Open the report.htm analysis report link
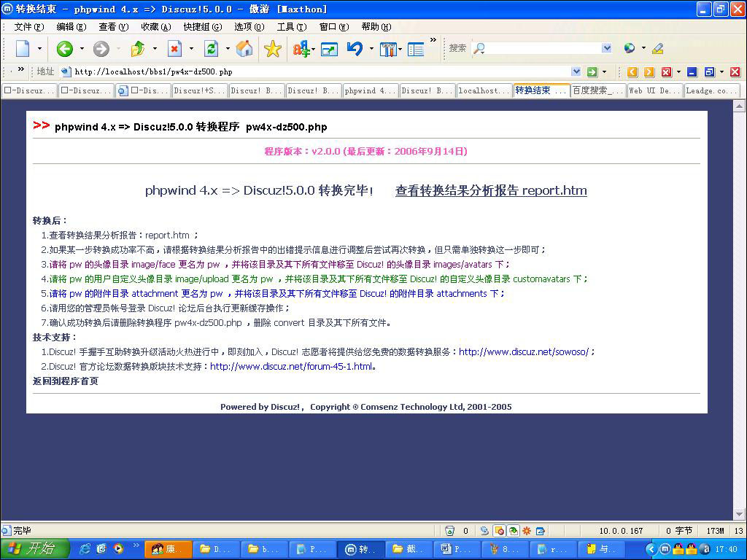The height and width of the screenshot is (560, 747). 491,190
